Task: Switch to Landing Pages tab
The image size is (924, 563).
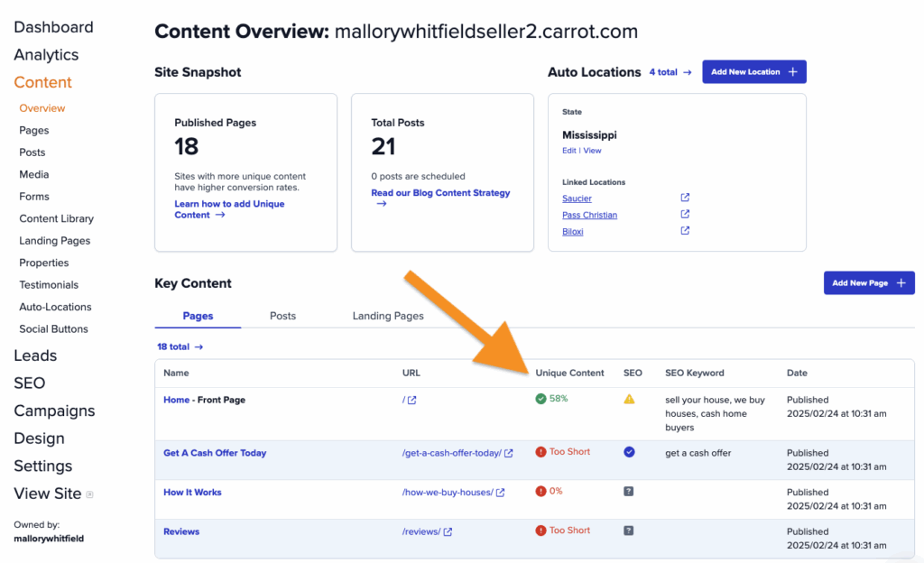Action: 388,316
